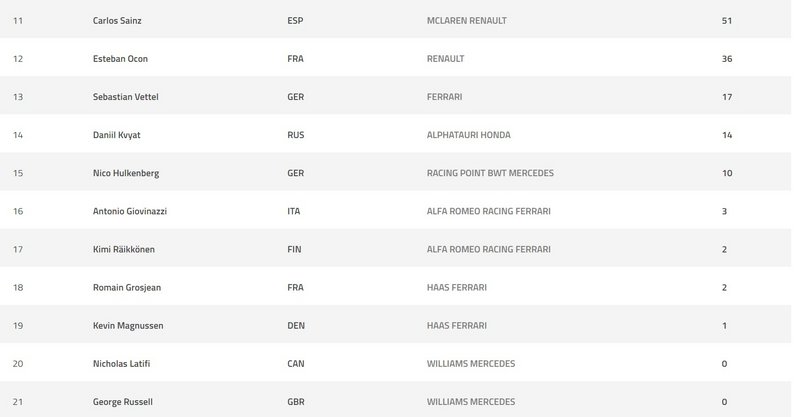Select Romain Grosjean's name

pyautogui.click(x=126, y=287)
